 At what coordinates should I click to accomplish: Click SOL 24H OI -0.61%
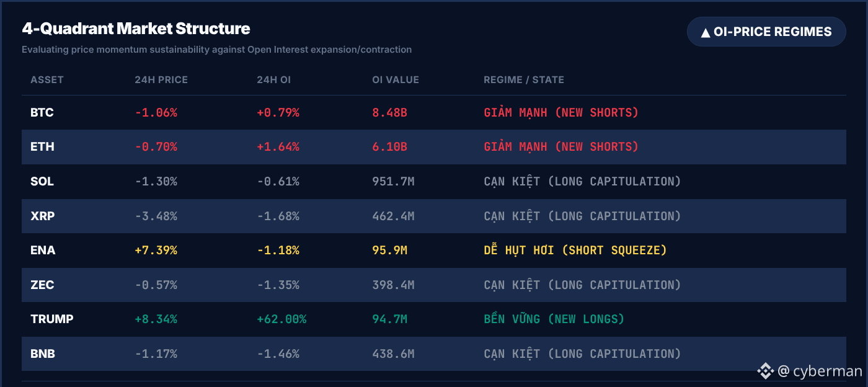pos(278,182)
